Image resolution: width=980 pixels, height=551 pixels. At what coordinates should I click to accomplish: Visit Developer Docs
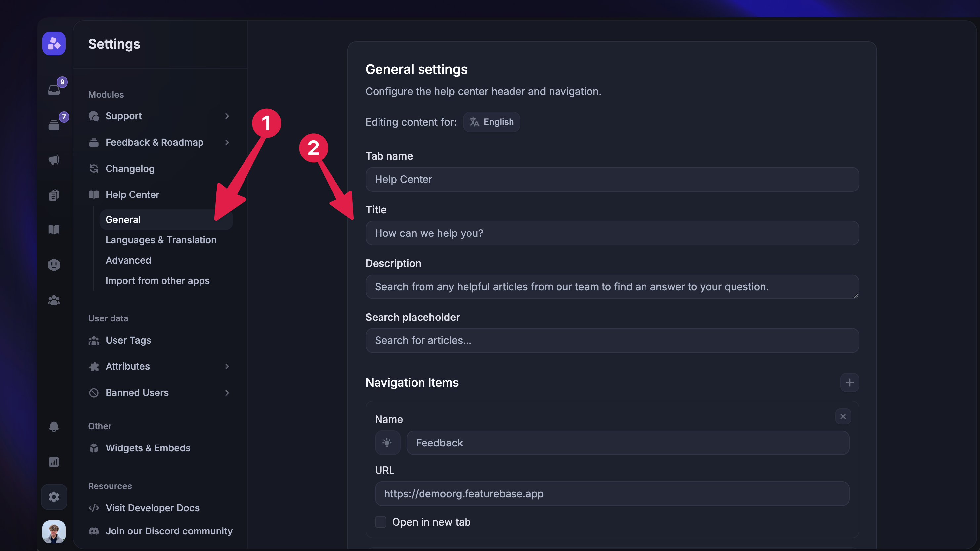(x=152, y=508)
